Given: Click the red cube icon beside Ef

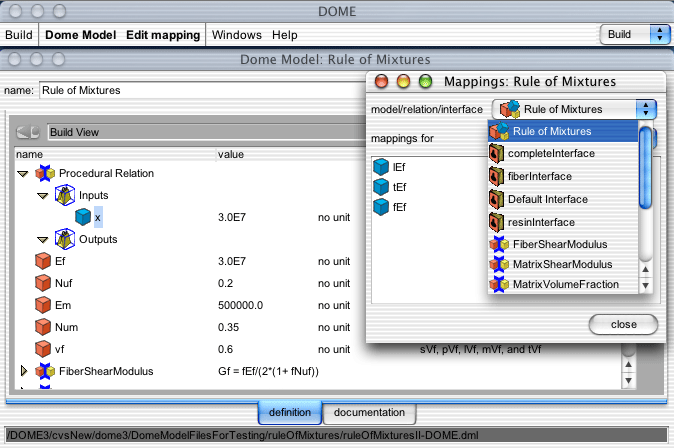Looking at the screenshot, I should 43,261.
